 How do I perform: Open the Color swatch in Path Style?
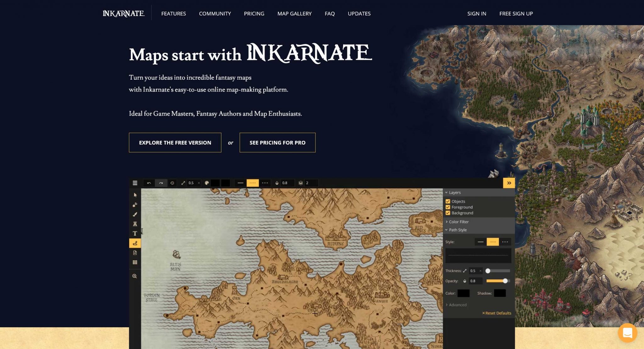click(463, 293)
